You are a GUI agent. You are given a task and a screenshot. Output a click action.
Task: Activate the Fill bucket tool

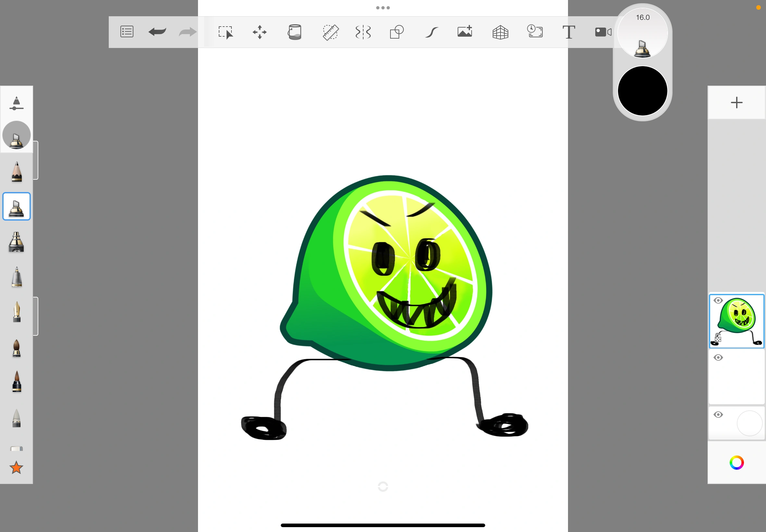point(294,32)
